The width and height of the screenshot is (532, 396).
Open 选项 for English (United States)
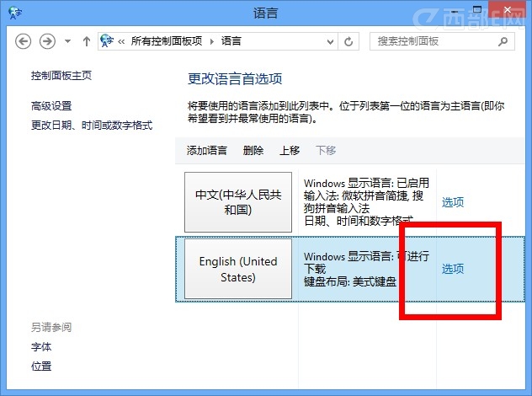453,269
